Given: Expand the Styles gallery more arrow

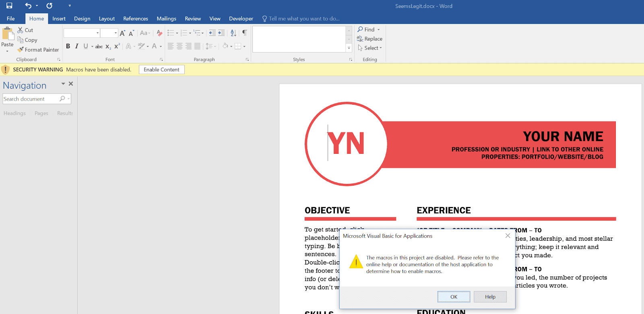Looking at the screenshot, I should coord(349,48).
